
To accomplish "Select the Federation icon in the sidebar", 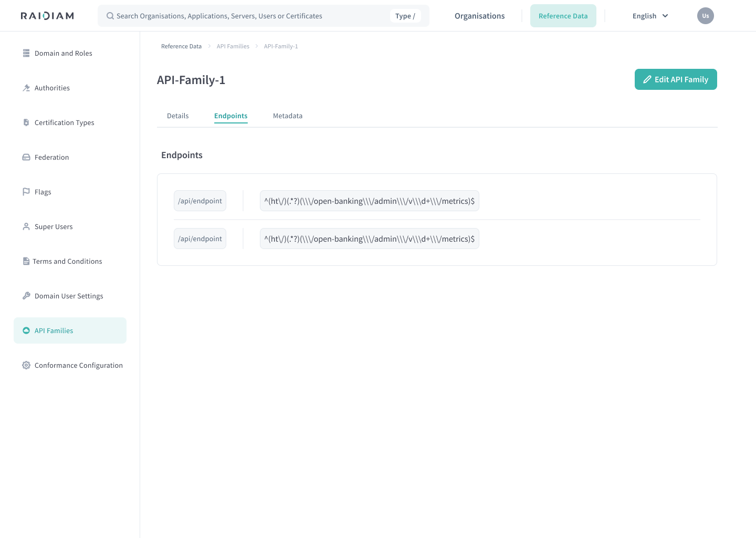I will pyautogui.click(x=26, y=157).
